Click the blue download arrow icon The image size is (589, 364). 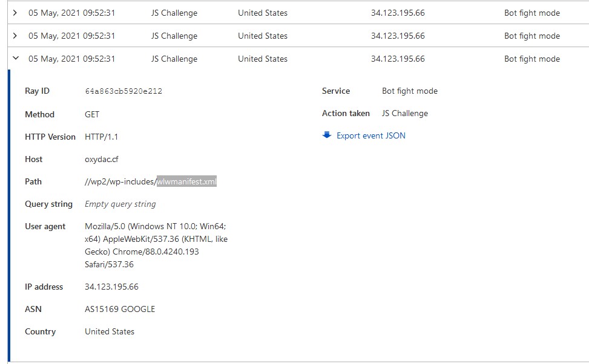click(327, 135)
